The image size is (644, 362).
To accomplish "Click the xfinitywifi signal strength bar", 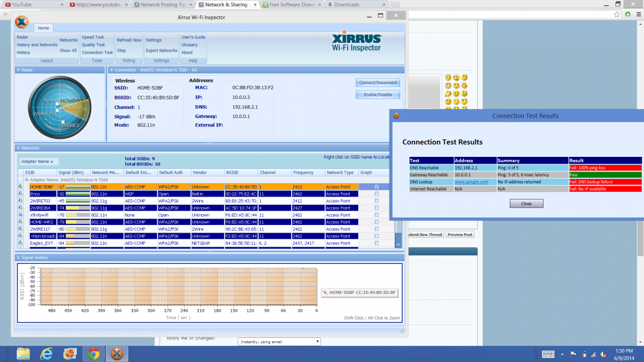I will click(x=78, y=215).
